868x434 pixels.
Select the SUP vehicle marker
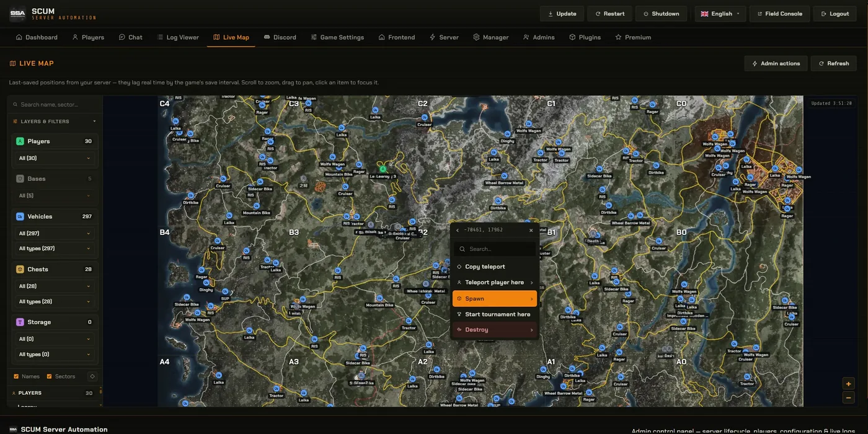[x=225, y=293]
